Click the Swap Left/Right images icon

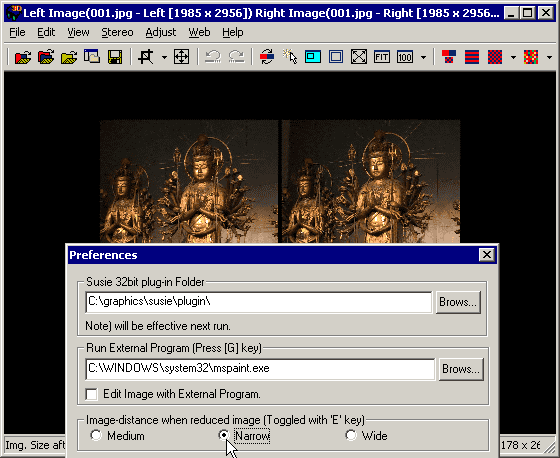pyautogui.click(x=267, y=57)
